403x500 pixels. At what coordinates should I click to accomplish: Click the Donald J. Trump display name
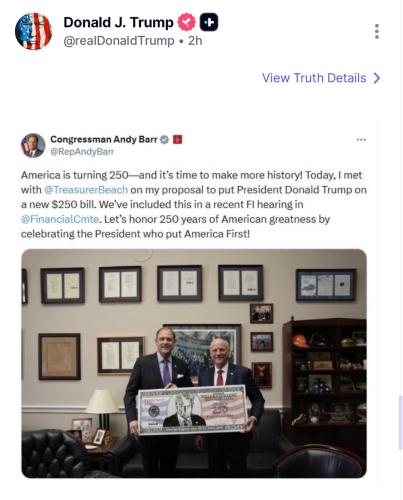point(118,22)
